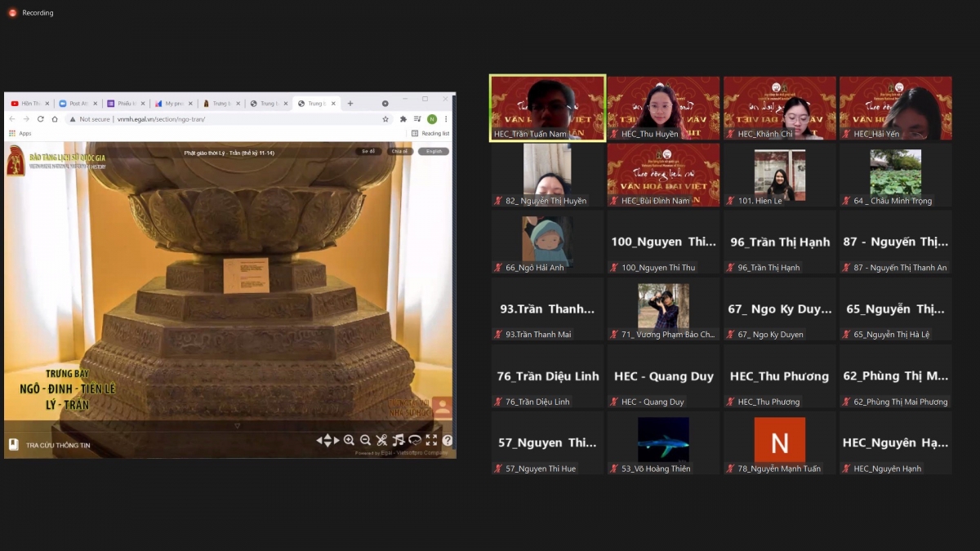Click the Sơ đồ map button
The width and height of the screenshot is (980, 551).
point(368,151)
